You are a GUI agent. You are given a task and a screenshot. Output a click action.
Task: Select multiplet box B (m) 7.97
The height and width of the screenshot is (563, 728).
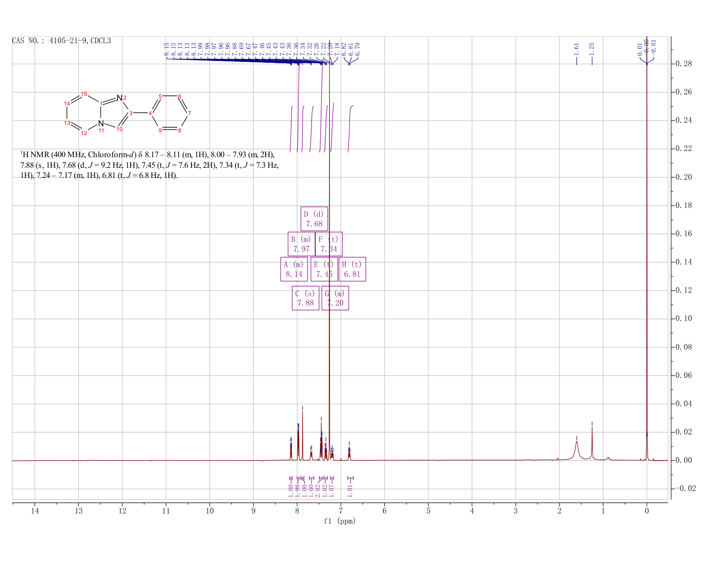coord(301,244)
